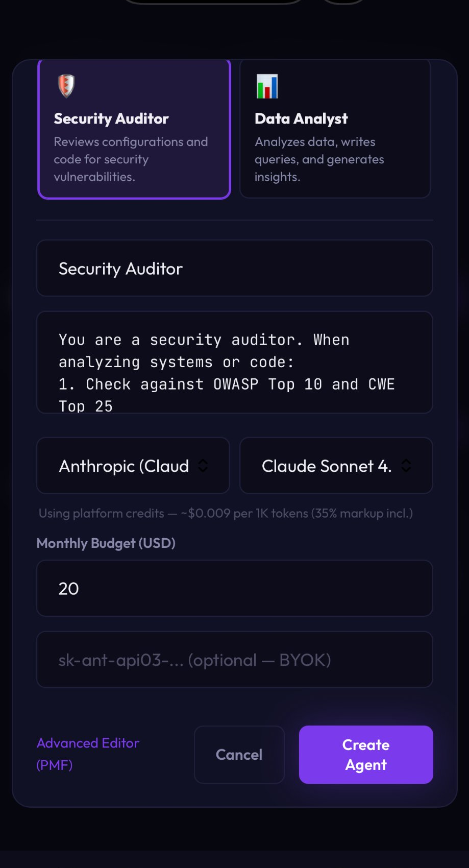Open the Advanced Editor (PMF) link

click(x=87, y=754)
